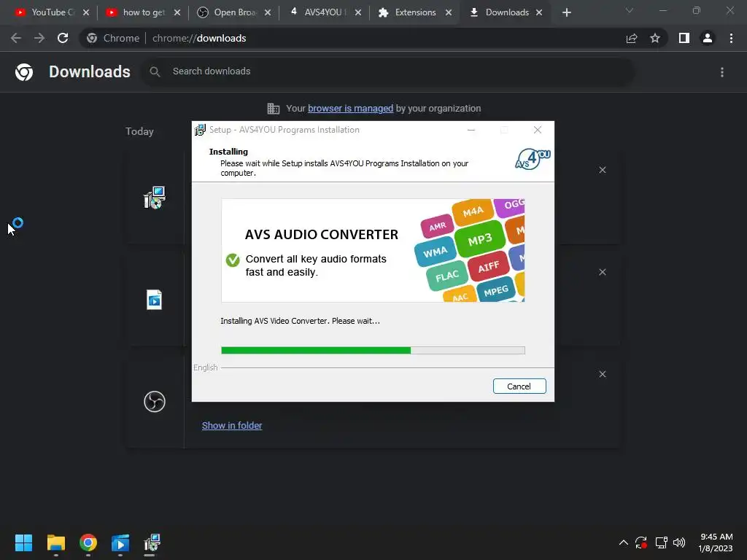The height and width of the screenshot is (560, 747).
Task: Click the organization building icon
Action: [x=274, y=109]
